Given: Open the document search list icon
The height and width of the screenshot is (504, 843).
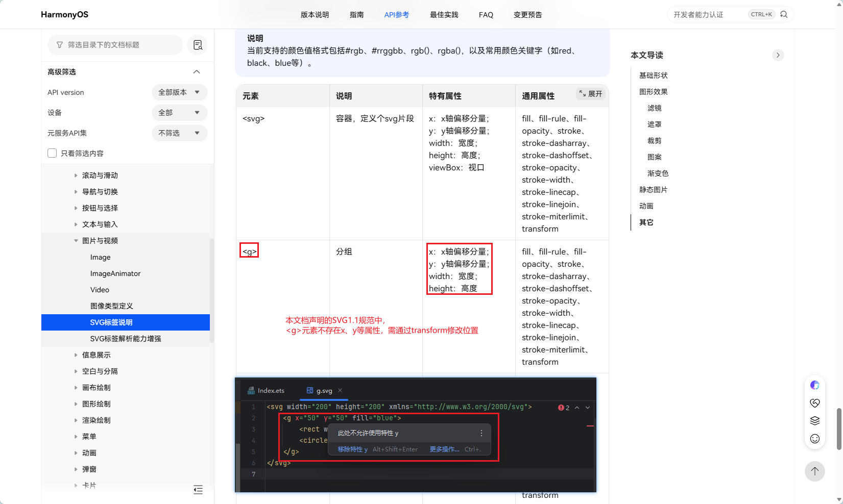Looking at the screenshot, I should tap(198, 45).
